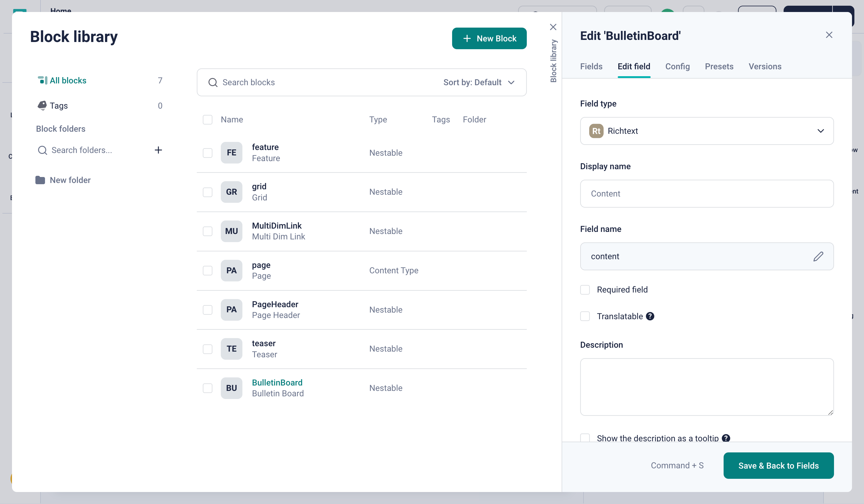Image resolution: width=864 pixels, height=504 pixels.
Task: Click the Display name input field
Action: (706, 194)
